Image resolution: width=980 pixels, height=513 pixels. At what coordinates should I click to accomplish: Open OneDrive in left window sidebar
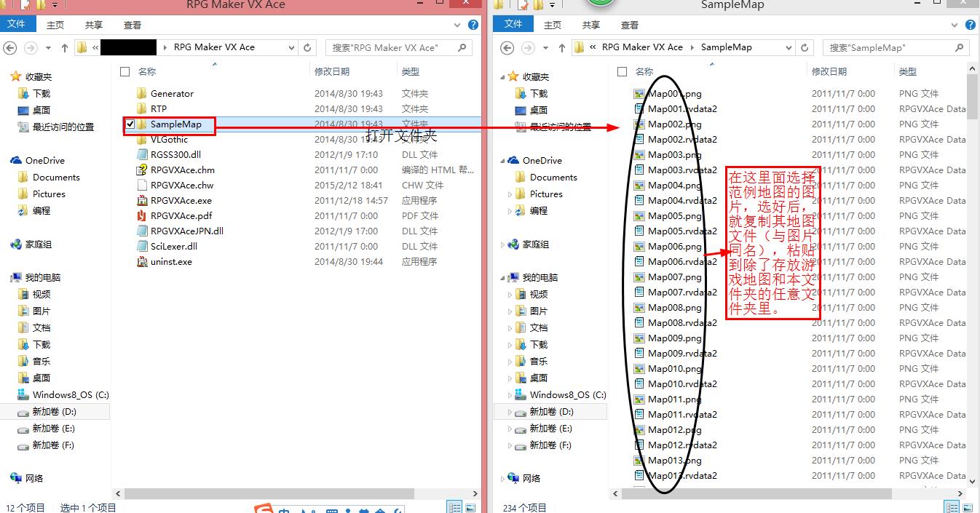click(x=45, y=160)
